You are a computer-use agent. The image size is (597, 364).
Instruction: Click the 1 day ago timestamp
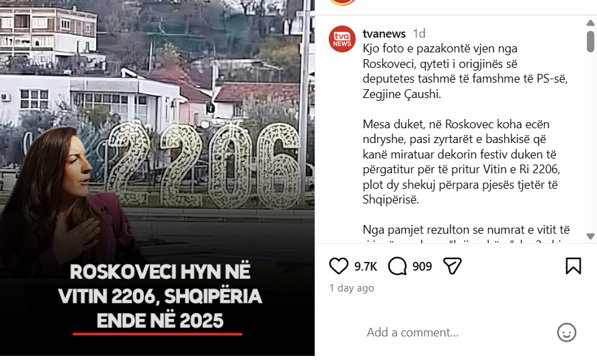(352, 288)
